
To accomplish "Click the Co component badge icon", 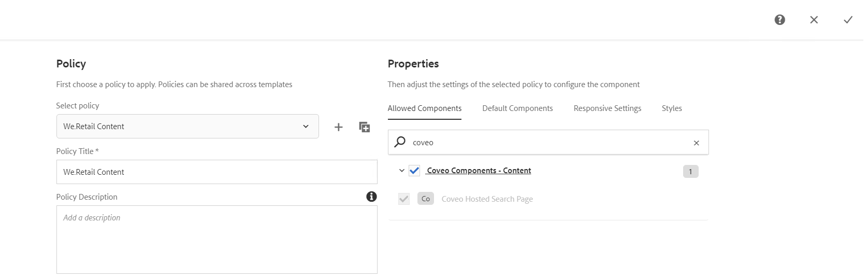I will coord(426,199).
